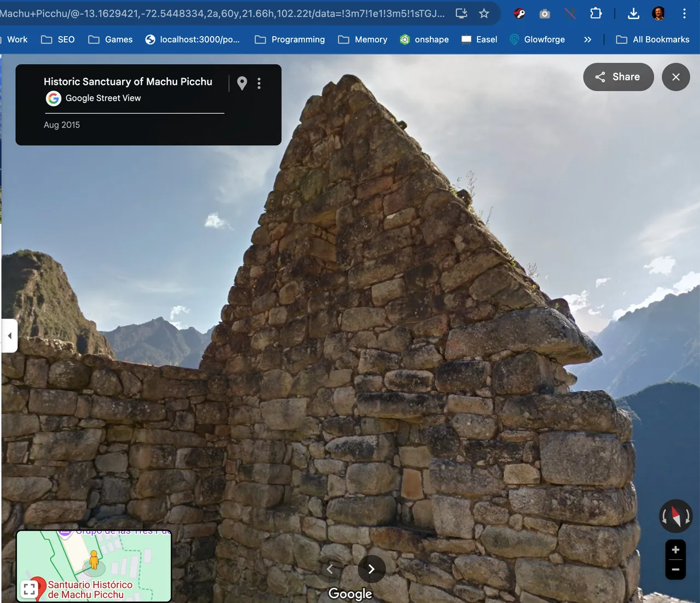Zoom out with the minus button
The height and width of the screenshot is (603, 700).
[x=675, y=570]
